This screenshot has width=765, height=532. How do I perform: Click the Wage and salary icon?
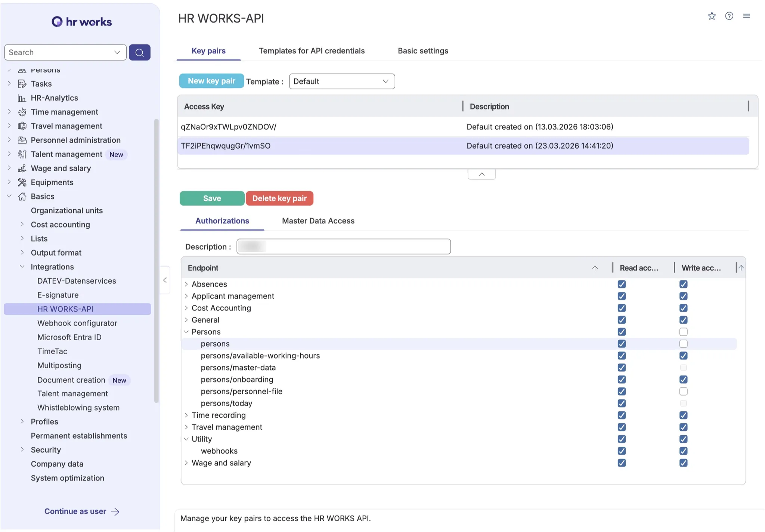click(22, 168)
